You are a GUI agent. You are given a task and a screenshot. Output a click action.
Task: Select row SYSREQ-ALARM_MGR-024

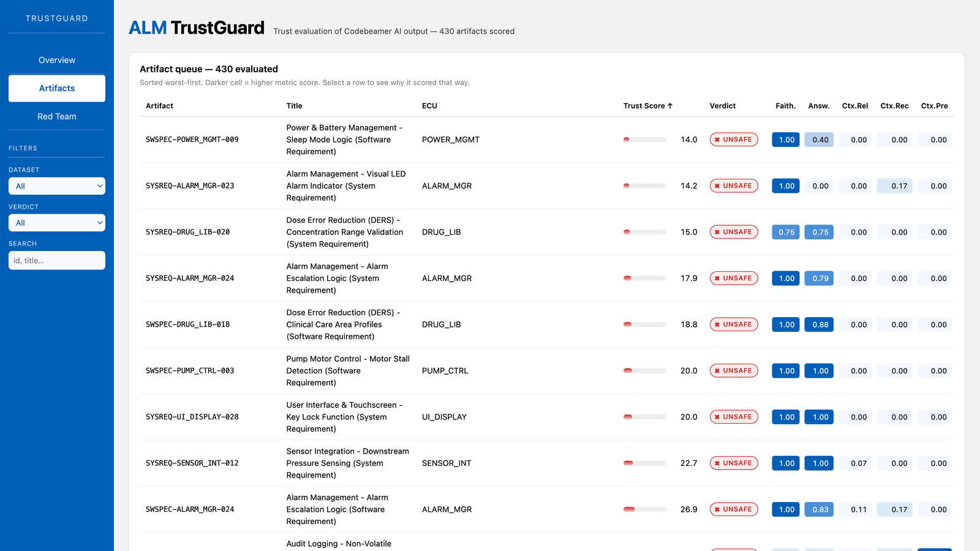coord(547,278)
